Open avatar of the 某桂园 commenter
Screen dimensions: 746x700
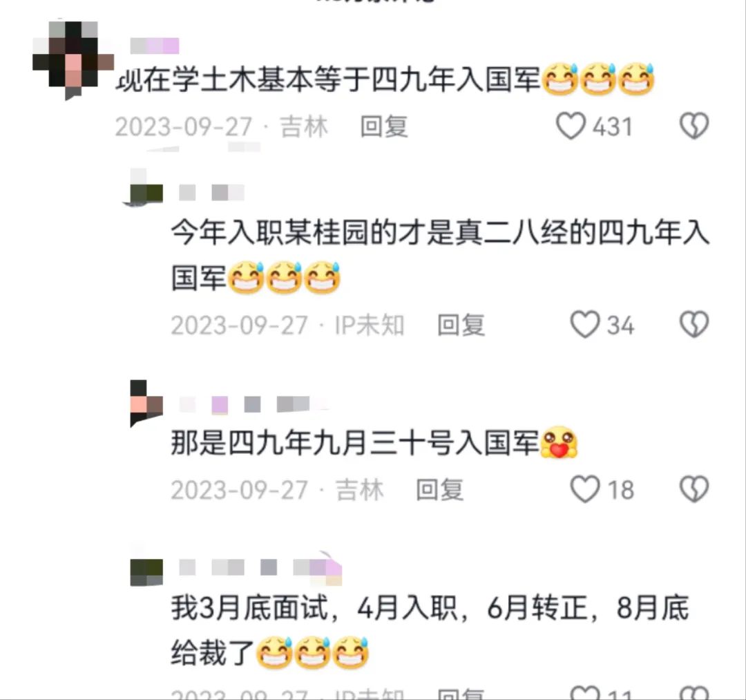146,187
